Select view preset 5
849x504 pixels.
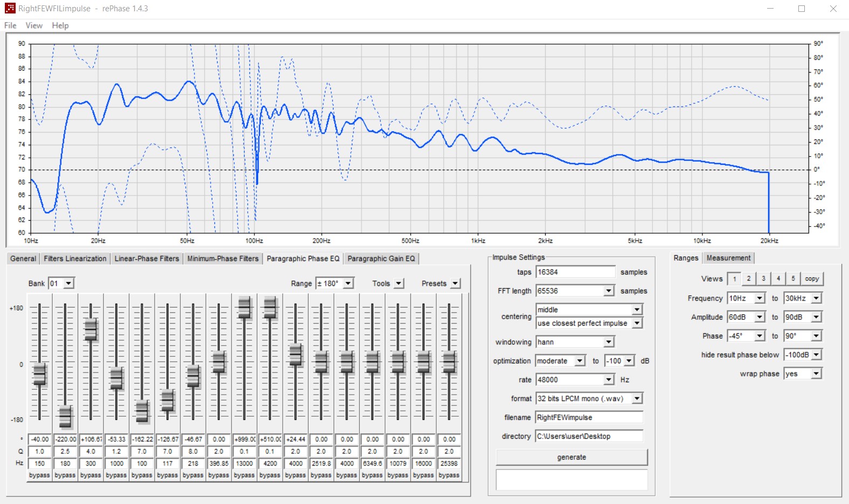pos(793,279)
